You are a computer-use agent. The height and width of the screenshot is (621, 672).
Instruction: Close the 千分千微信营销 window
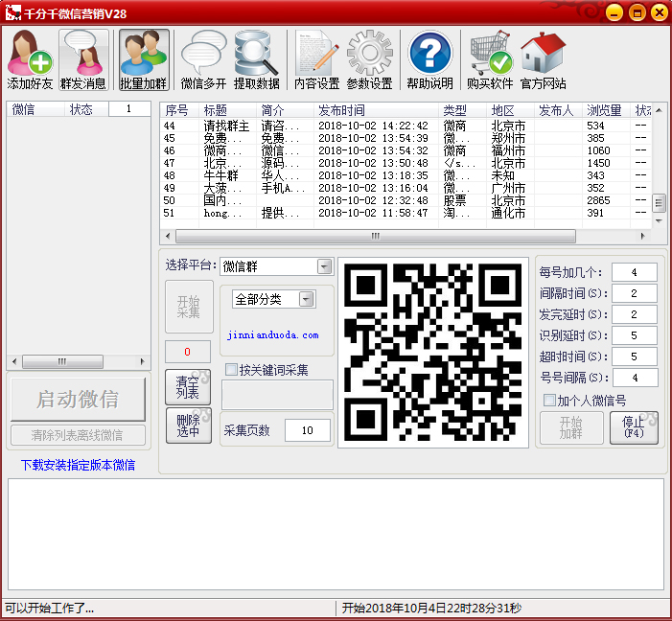point(660,12)
